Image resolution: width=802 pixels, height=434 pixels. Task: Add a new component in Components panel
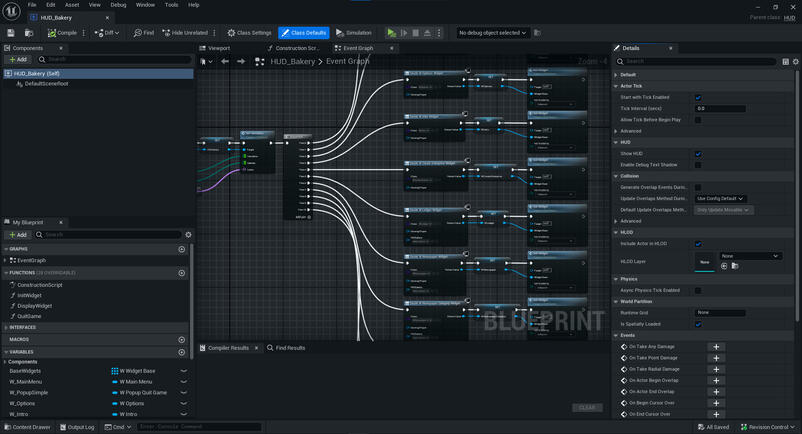[18, 59]
